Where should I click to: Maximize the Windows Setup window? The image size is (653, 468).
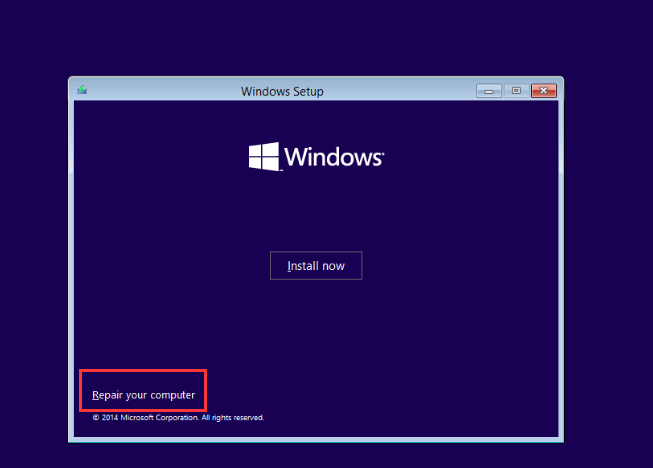tap(516, 91)
